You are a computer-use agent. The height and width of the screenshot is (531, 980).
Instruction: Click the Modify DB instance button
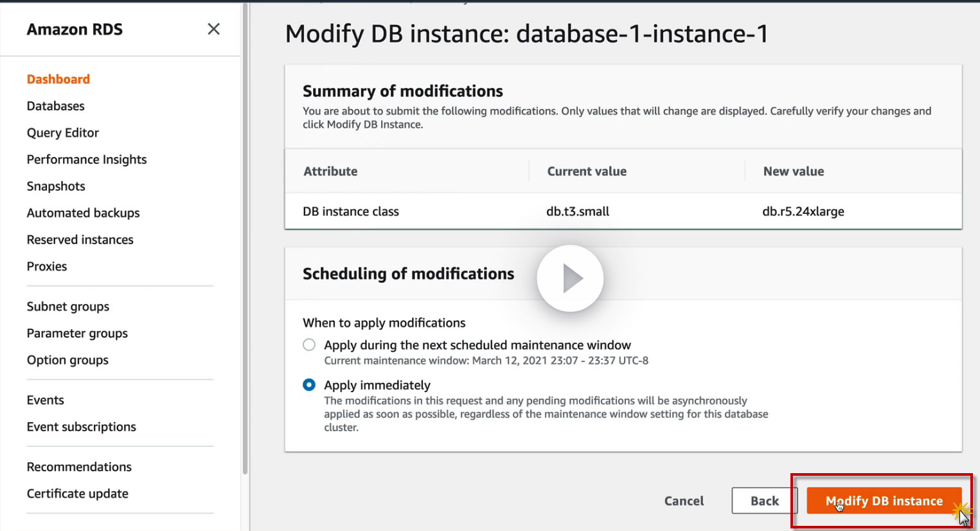(884, 501)
